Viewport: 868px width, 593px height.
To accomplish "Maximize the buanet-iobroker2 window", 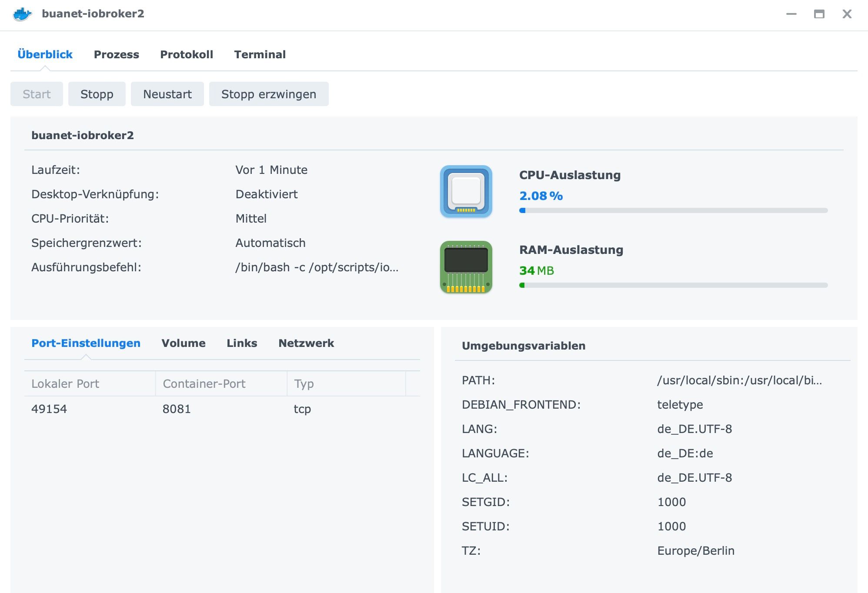I will point(819,14).
